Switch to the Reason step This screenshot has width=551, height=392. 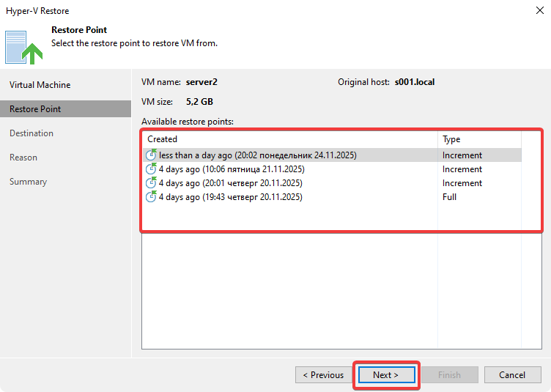coord(23,158)
